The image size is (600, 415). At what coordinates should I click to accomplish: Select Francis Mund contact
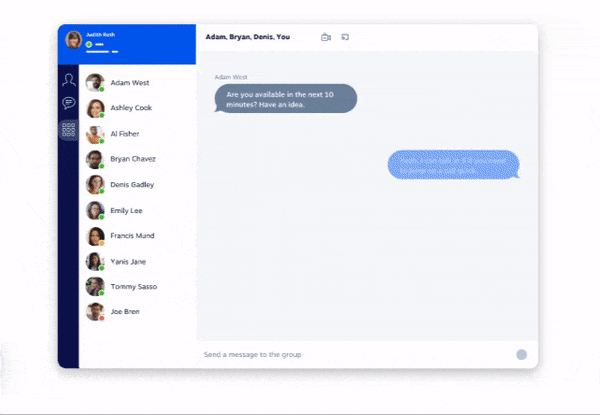pyautogui.click(x=132, y=235)
